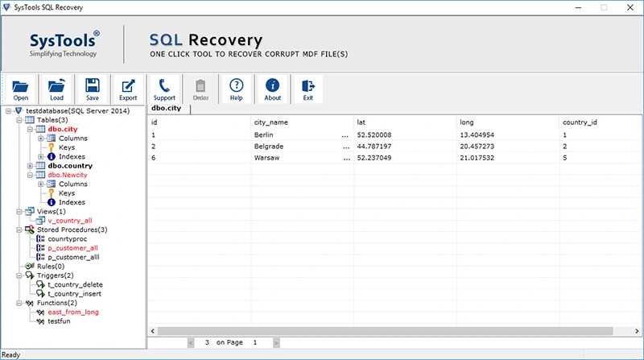Click the long column header
The height and width of the screenshot is (360, 644).
click(508, 122)
